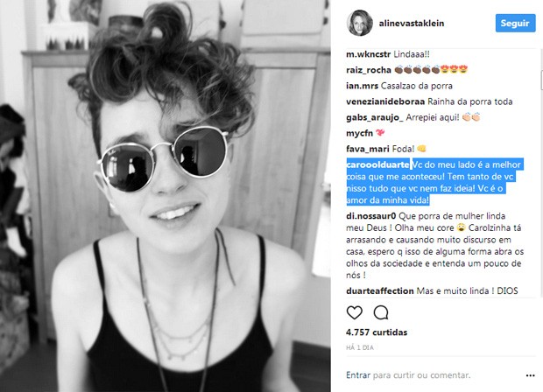Open the three-dots more options menu

530,375
